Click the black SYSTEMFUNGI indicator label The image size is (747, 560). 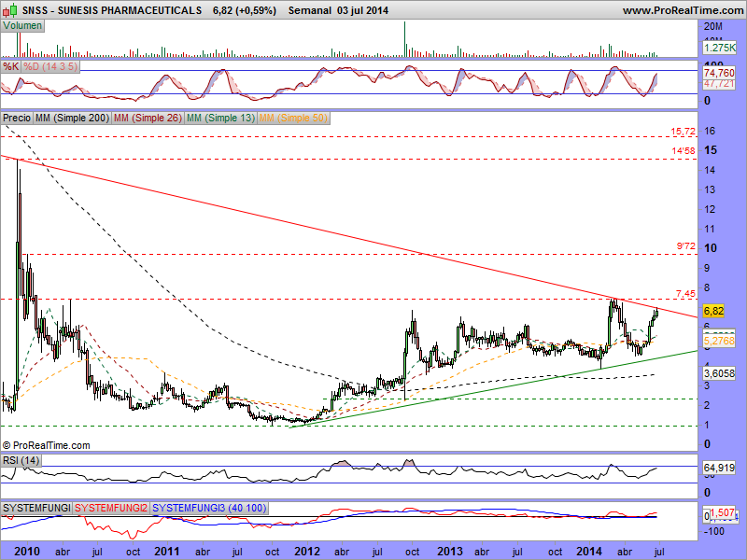pos(36,508)
